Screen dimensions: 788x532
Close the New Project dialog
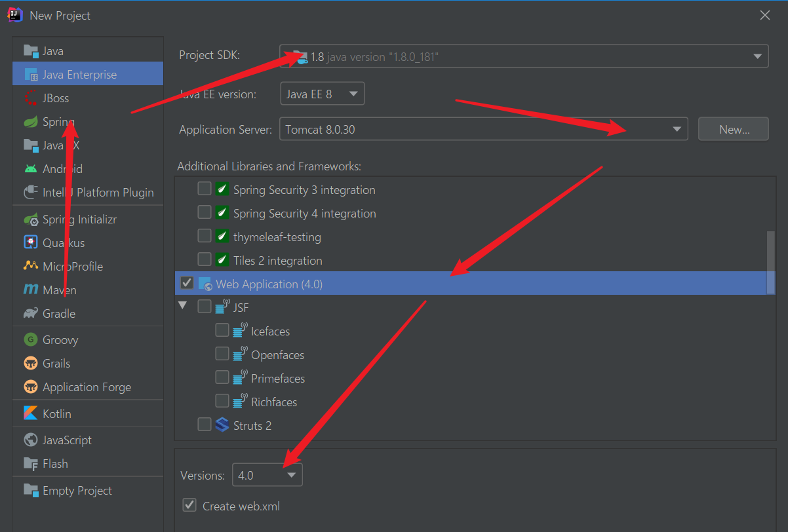coord(765,15)
